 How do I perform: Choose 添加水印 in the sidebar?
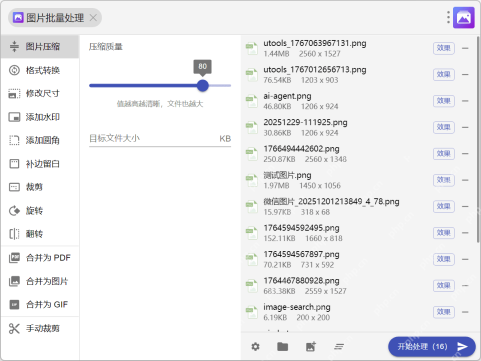(x=40, y=117)
